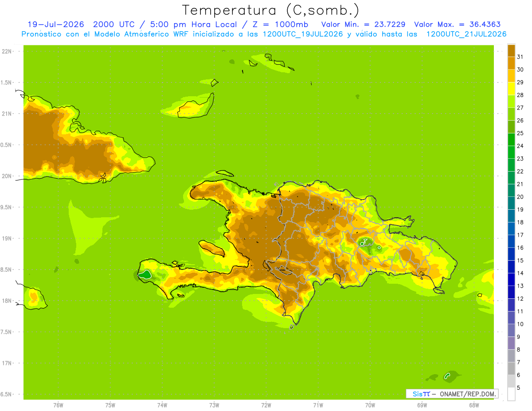The width and height of the screenshot is (532, 411).
Task: Click the '71W' longitude axis label
Action: pos(318,405)
